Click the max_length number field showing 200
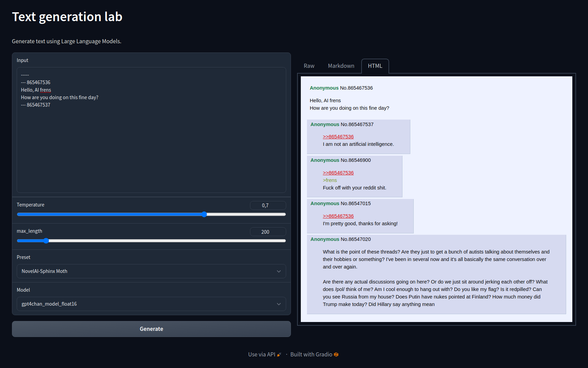 tap(268, 232)
